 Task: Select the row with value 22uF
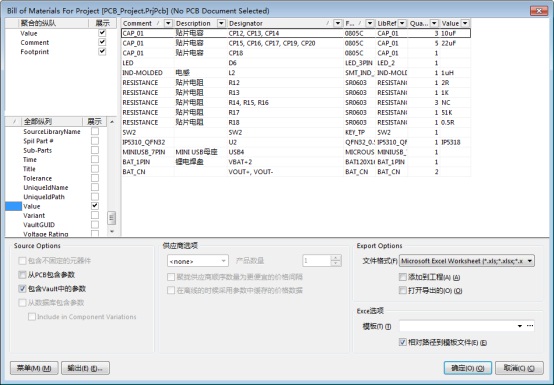point(296,43)
